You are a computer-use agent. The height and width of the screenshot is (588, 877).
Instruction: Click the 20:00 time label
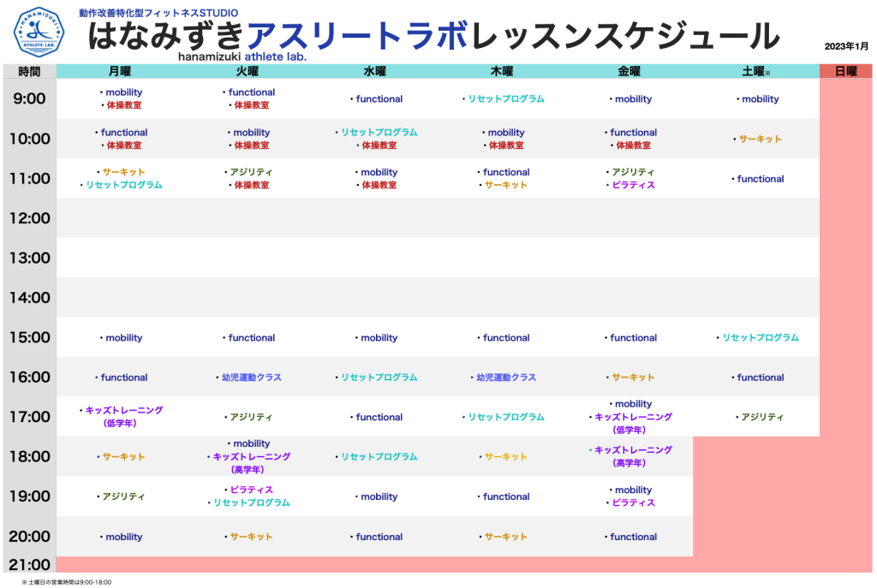click(x=30, y=537)
